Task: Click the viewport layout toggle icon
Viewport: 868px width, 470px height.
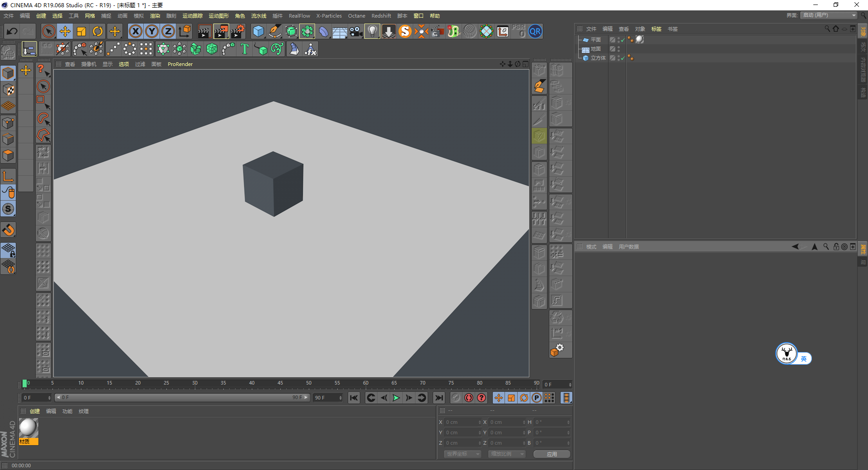Action: coord(525,64)
